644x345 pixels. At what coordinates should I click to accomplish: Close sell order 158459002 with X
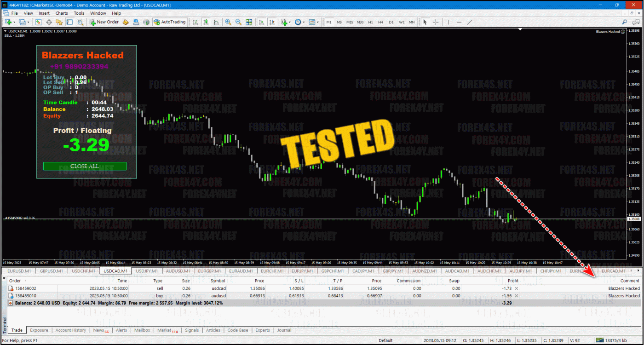pyautogui.click(x=516, y=288)
